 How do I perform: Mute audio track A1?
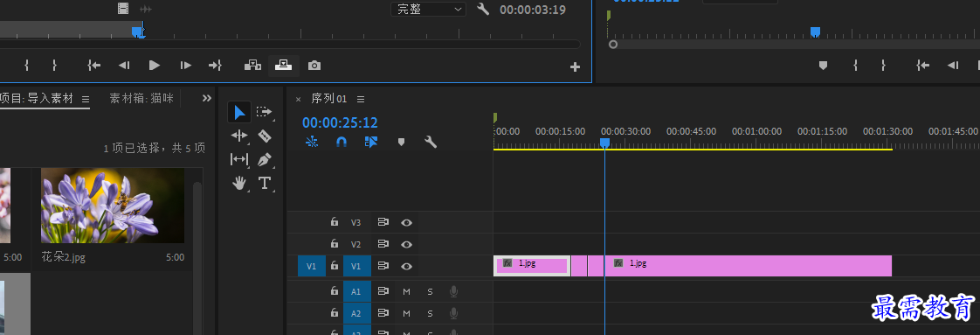point(406,291)
